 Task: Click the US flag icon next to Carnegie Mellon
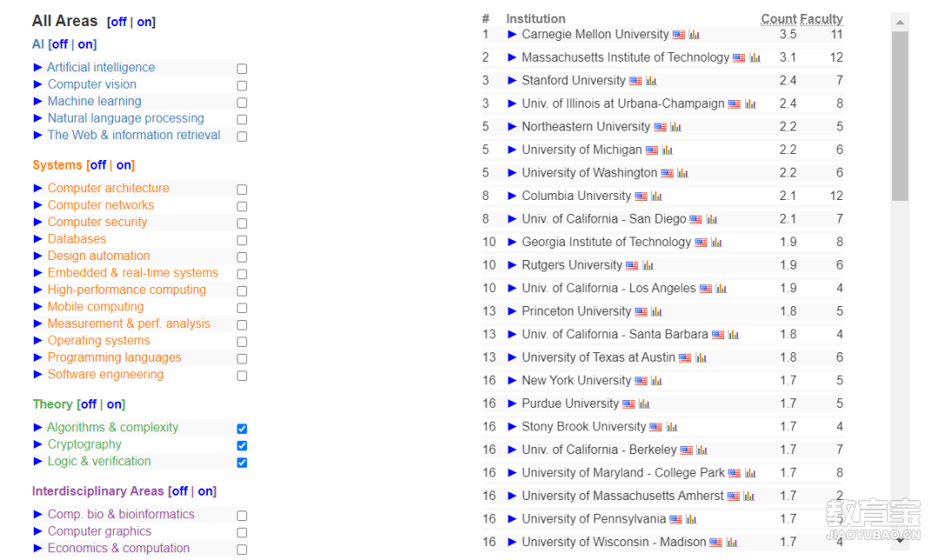click(x=678, y=35)
